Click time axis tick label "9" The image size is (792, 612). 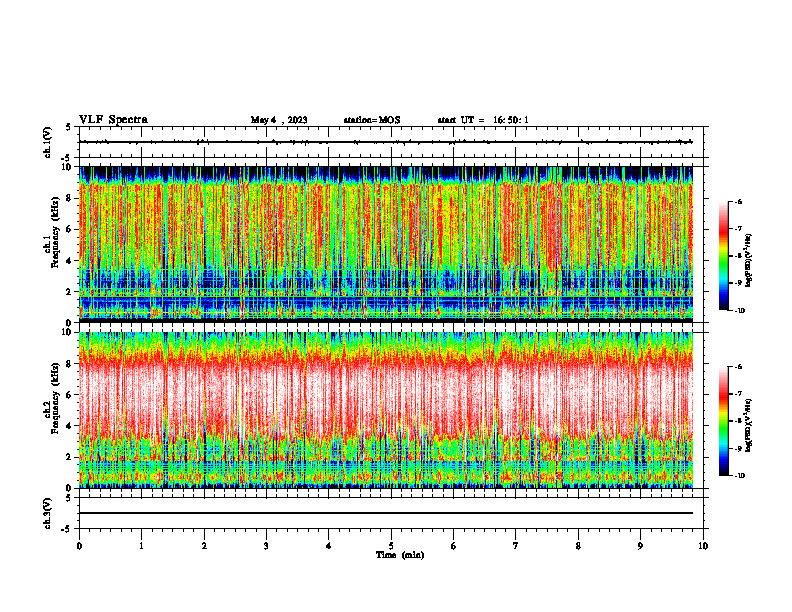coord(640,546)
